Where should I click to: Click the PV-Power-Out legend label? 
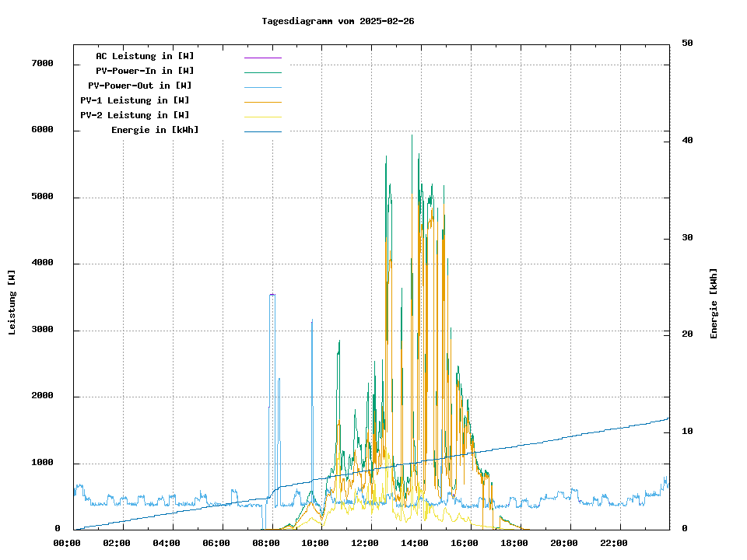pyautogui.click(x=140, y=86)
